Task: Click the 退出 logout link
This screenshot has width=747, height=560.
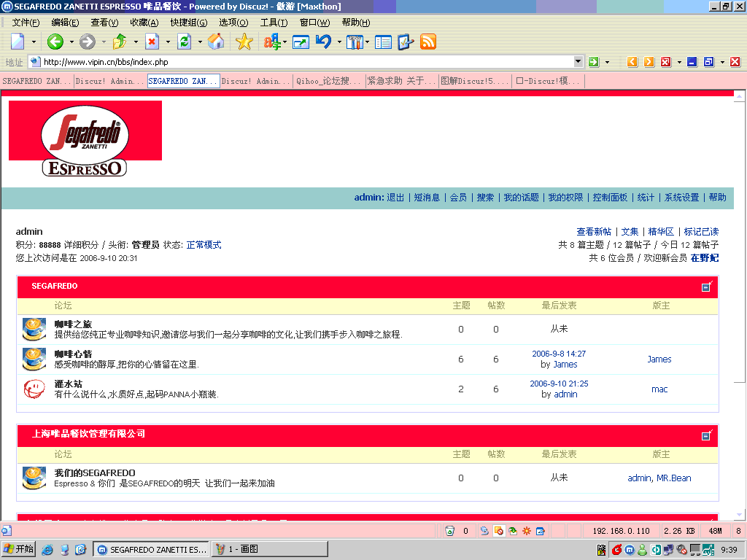Action: 395,198
